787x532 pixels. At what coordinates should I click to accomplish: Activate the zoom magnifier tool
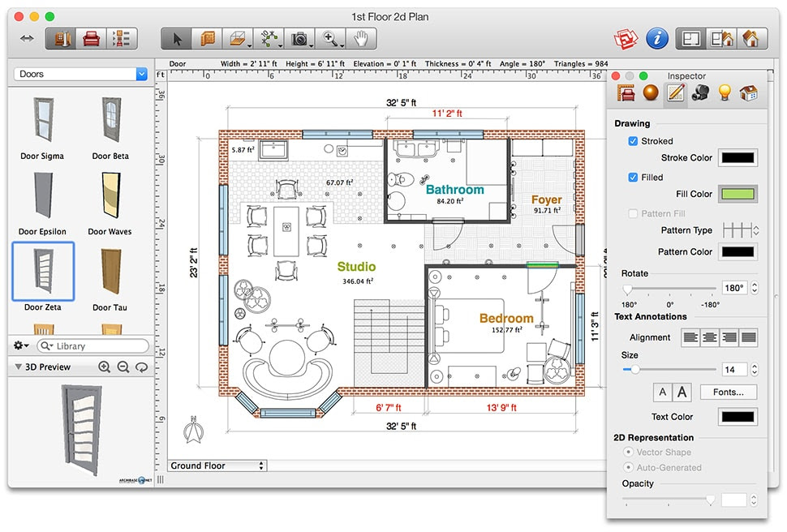pos(331,39)
